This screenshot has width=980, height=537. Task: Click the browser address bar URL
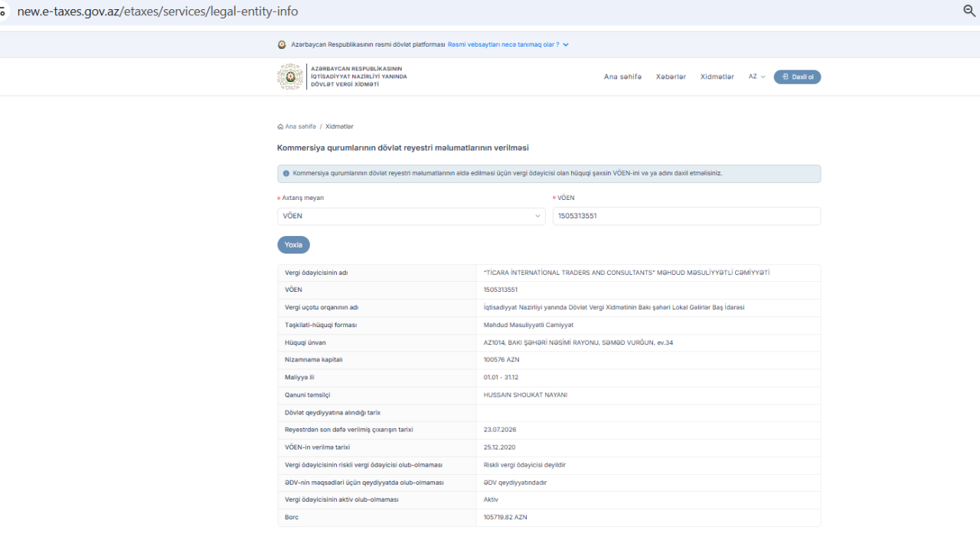tap(158, 11)
